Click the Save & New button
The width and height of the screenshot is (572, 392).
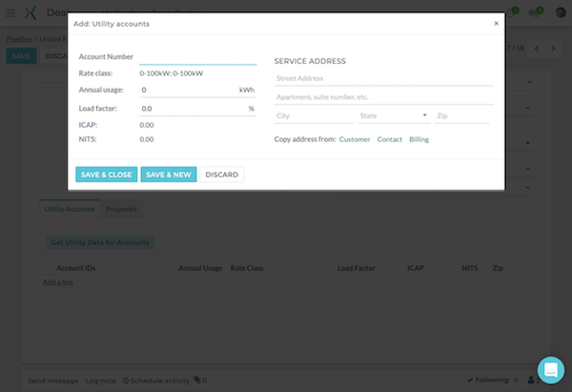click(169, 175)
